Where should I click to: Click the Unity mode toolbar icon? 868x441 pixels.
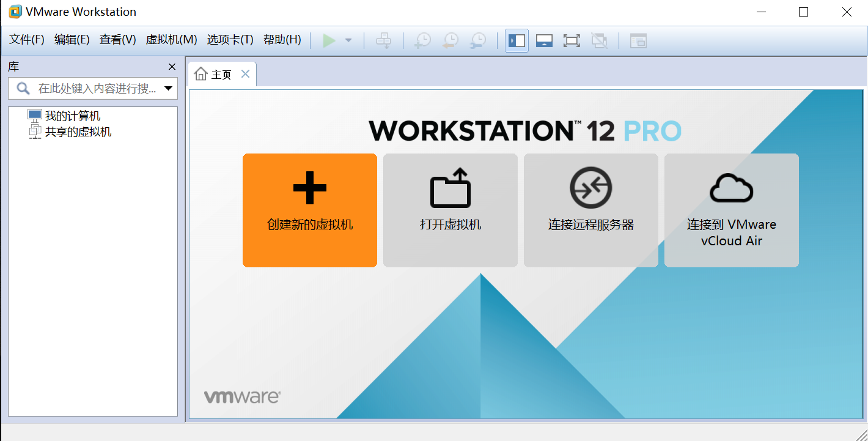pos(599,41)
